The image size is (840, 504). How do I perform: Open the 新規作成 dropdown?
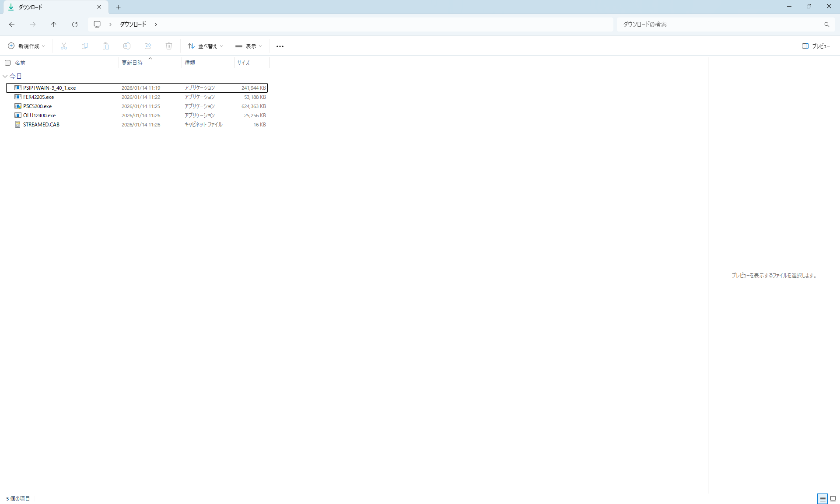26,46
